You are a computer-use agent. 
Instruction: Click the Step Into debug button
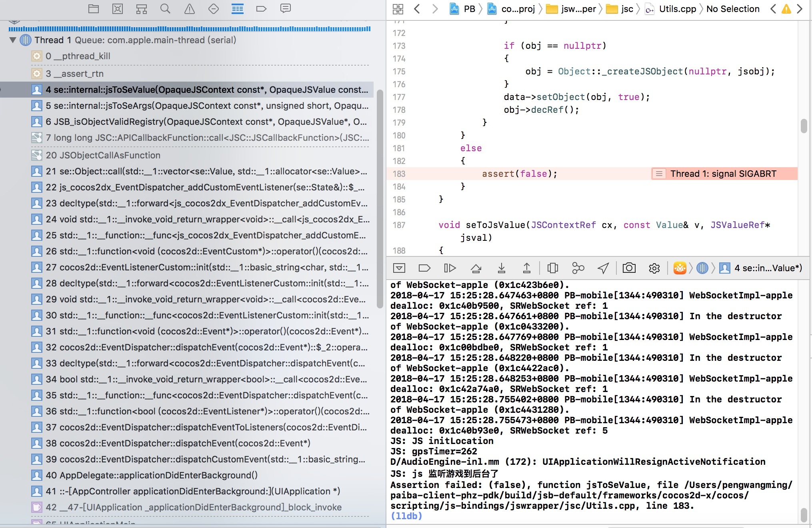(x=501, y=268)
